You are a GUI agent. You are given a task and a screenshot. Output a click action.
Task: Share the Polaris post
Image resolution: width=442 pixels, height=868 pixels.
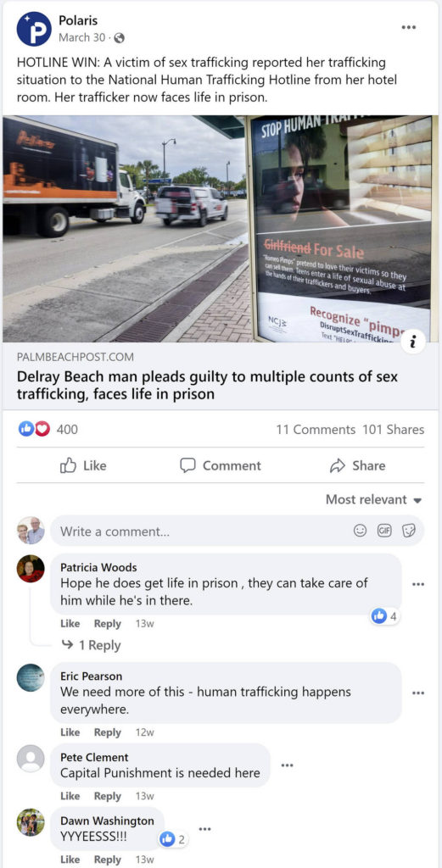click(357, 465)
